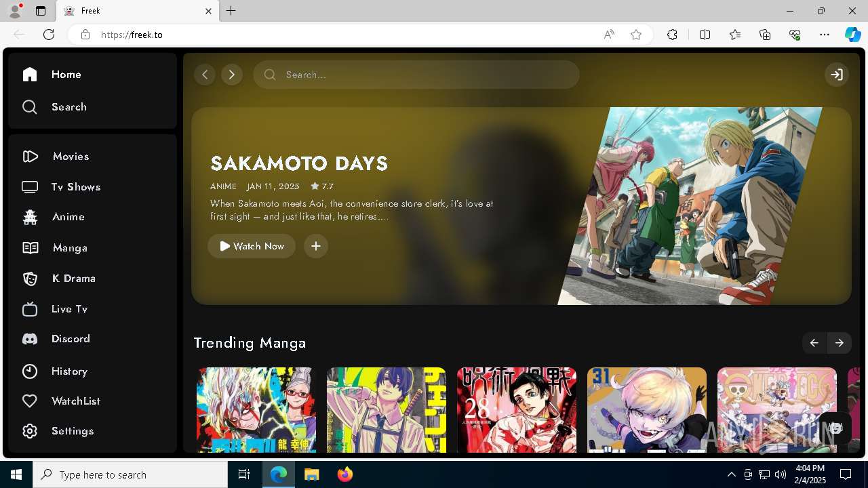
Task: Open the volume control in tray
Action: point(780,474)
